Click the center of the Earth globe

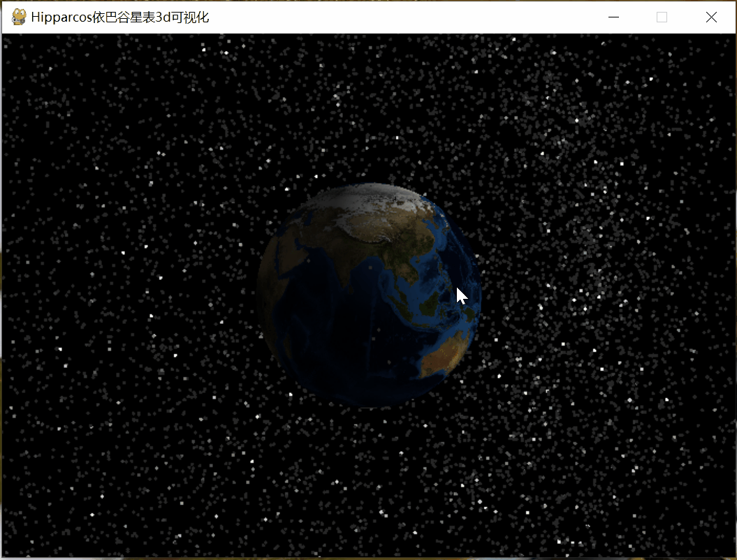368,293
